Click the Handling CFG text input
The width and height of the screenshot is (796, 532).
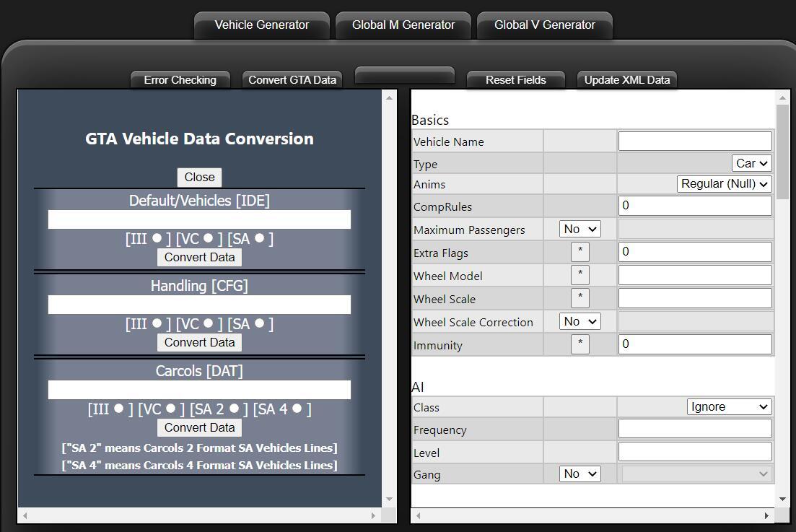pos(199,305)
